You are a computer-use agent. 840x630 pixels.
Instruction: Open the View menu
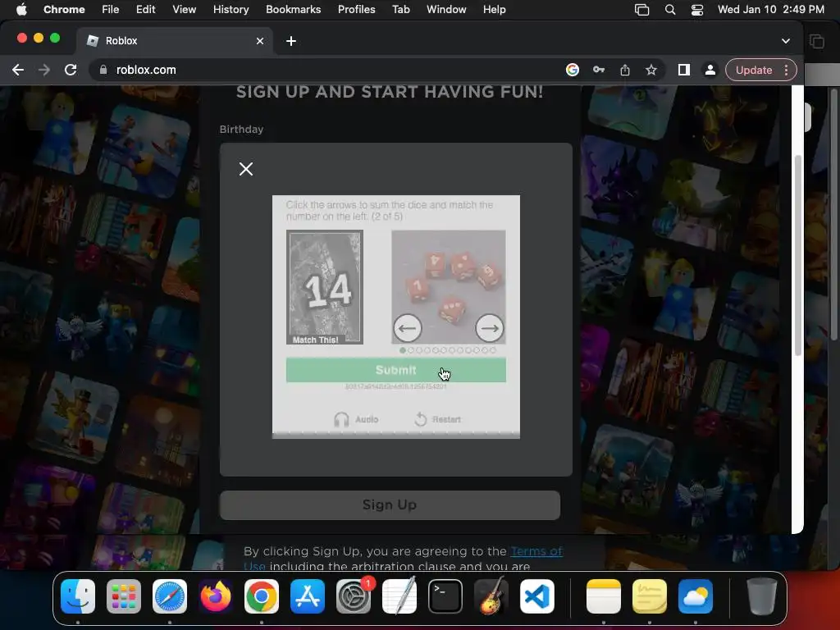[x=184, y=10]
